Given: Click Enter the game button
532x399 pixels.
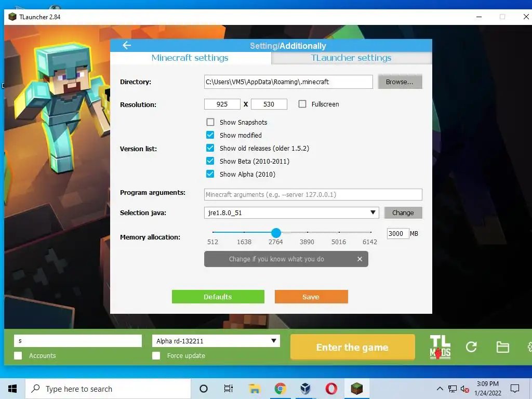Looking at the screenshot, I should tap(353, 347).
